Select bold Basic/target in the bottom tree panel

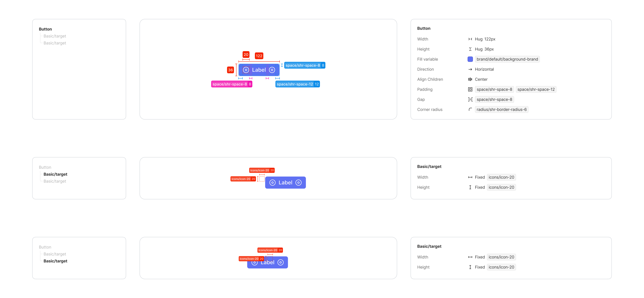tap(55, 261)
